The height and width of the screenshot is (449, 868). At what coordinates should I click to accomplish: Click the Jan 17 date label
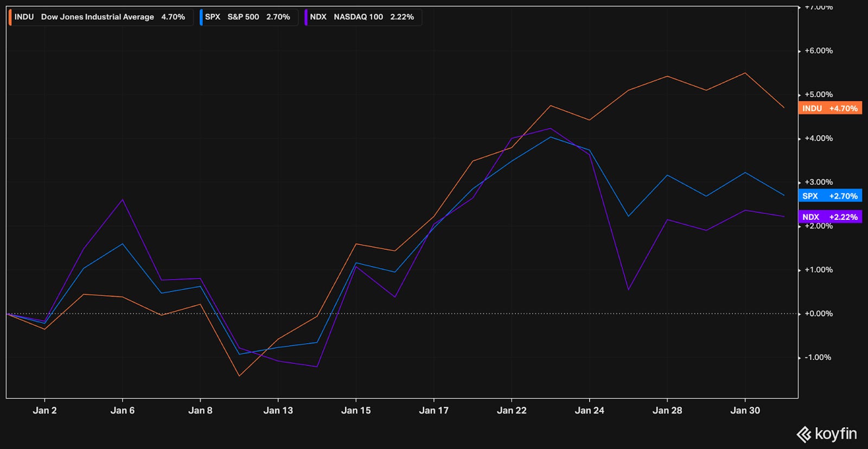pos(434,410)
